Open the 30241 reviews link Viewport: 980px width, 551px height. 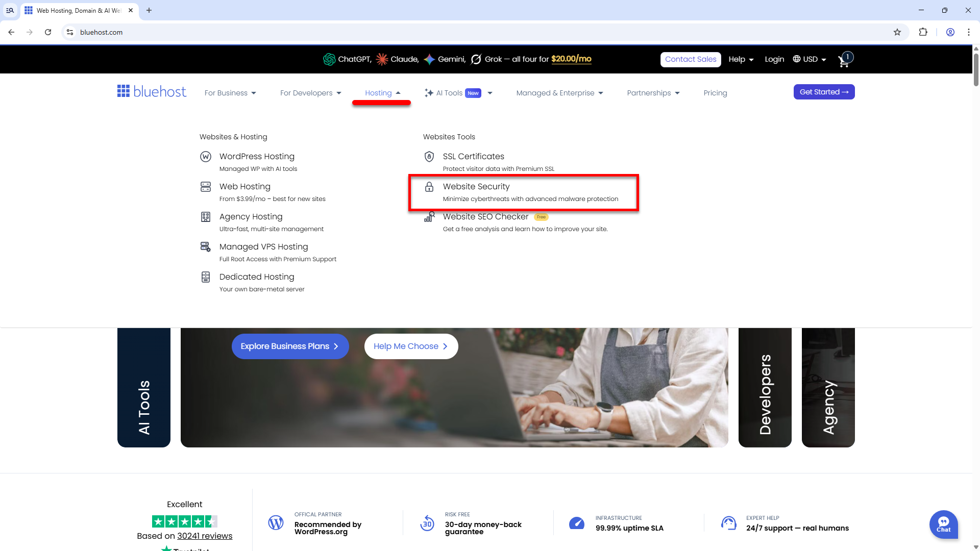coord(205,536)
